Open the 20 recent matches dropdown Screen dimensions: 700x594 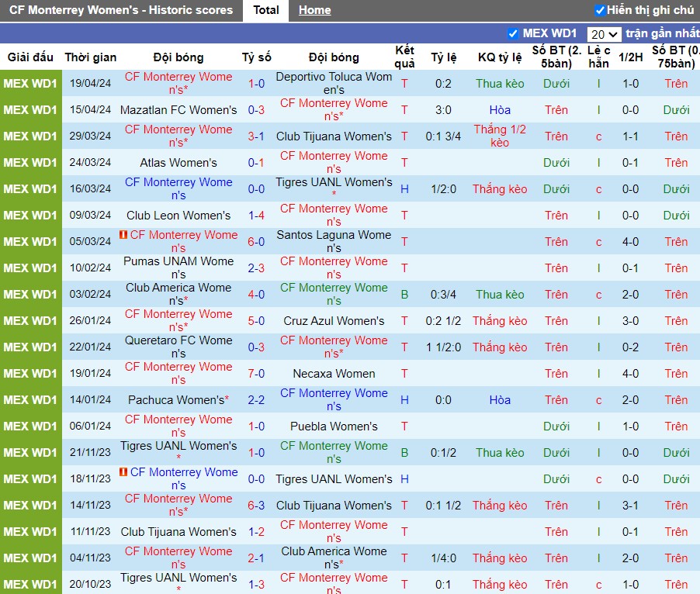(x=604, y=34)
